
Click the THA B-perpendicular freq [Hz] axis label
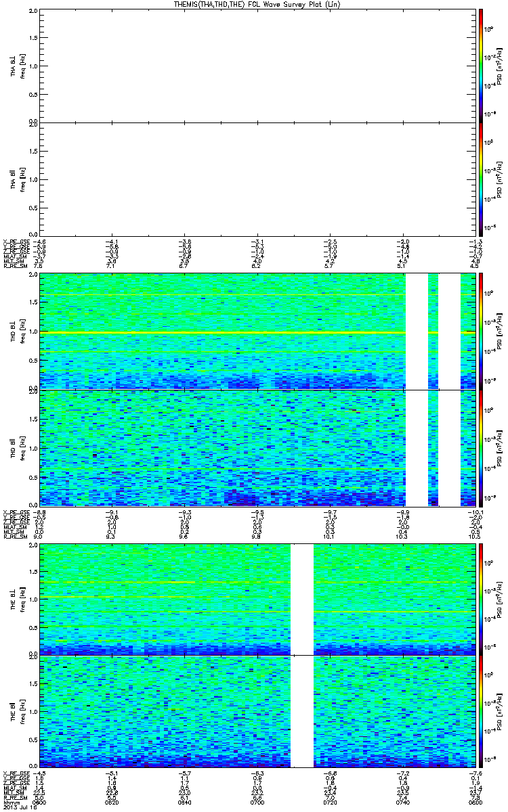point(22,65)
